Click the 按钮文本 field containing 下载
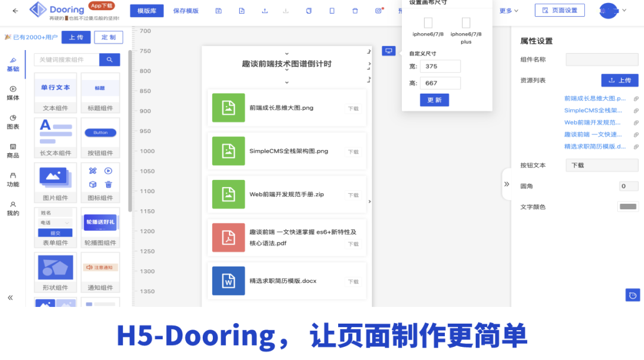 pos(602,165)
